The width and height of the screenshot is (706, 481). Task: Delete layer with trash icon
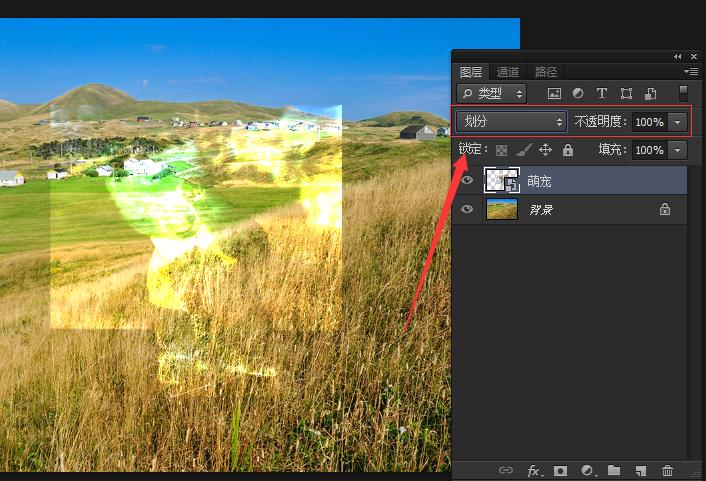point(667,471)
